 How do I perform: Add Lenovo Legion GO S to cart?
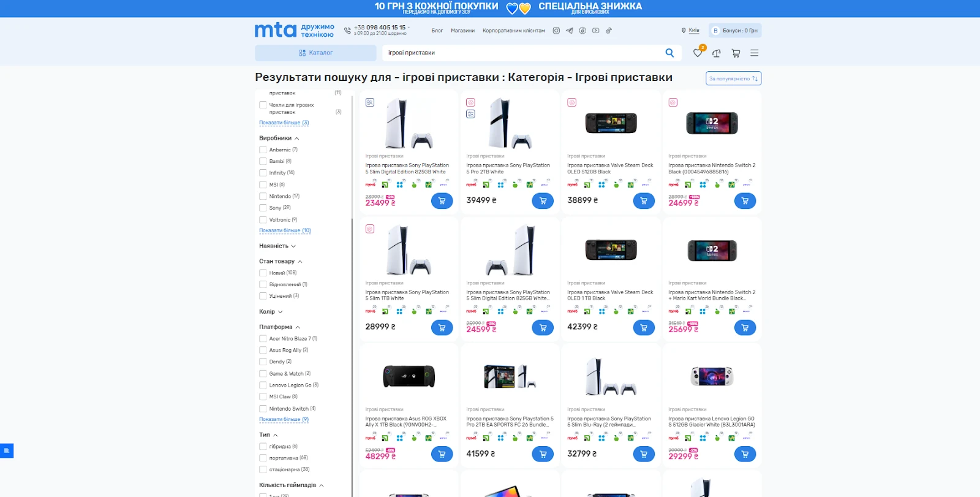click(745, 454)
